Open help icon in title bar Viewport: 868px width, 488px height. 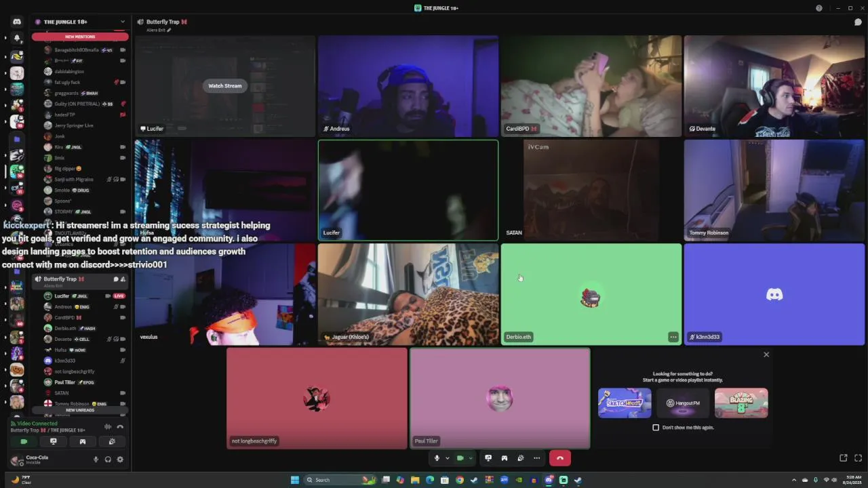819,8
